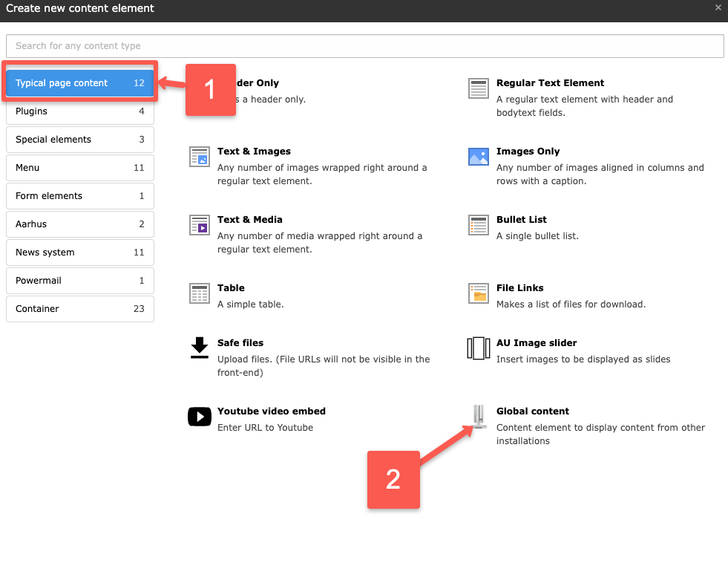Image resolution: width=728 pixels, height=583 pixels.
Task: Close the Create new content element dialog
Action: 718,8
